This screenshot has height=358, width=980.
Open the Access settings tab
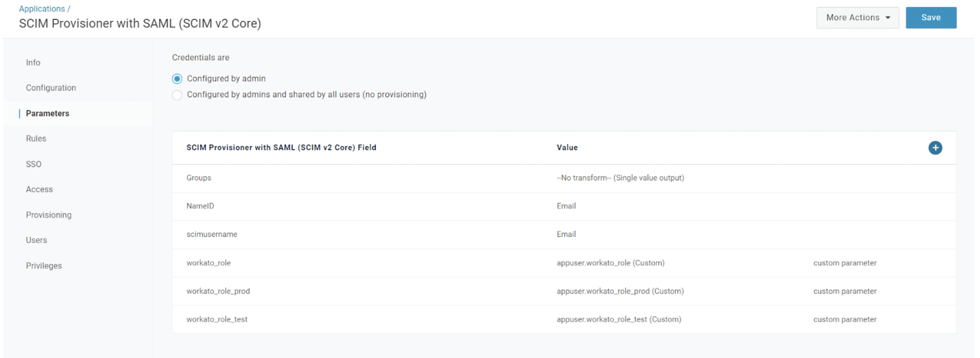tap(39, 189)
